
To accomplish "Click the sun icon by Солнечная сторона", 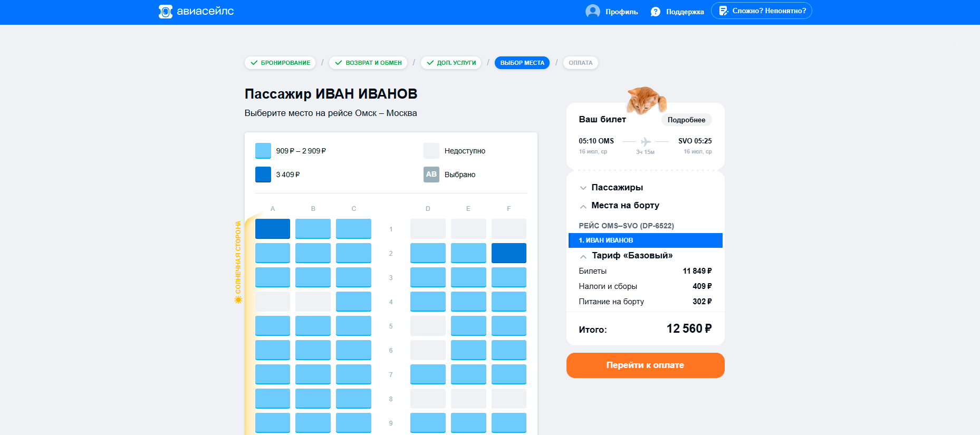I will click(238, 299).
